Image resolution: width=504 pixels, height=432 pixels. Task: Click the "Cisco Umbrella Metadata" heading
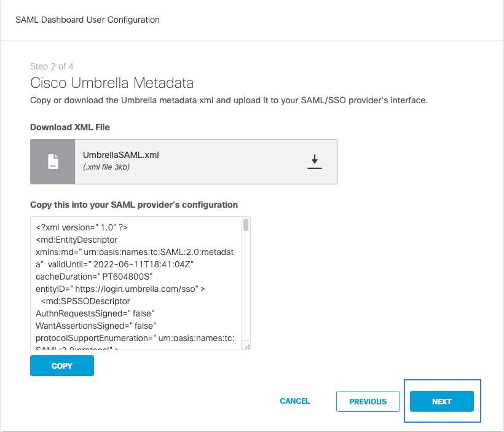click(x=112, y=83)
